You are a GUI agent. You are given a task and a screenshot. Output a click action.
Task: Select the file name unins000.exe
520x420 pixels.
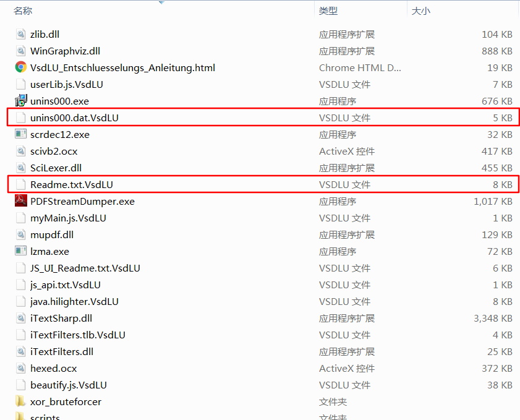coord(60,101)
